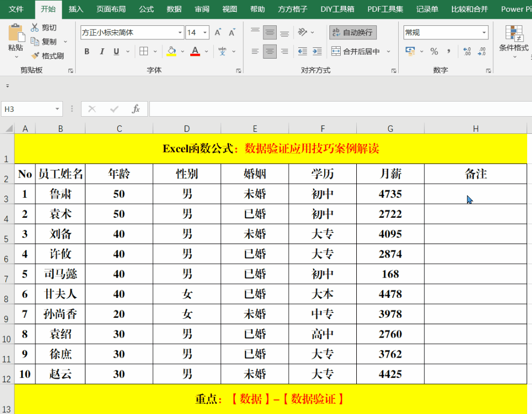Open the borders grid icon
Image resolution: width=532 pixels, height=414 pixels.
click(144, 51)
